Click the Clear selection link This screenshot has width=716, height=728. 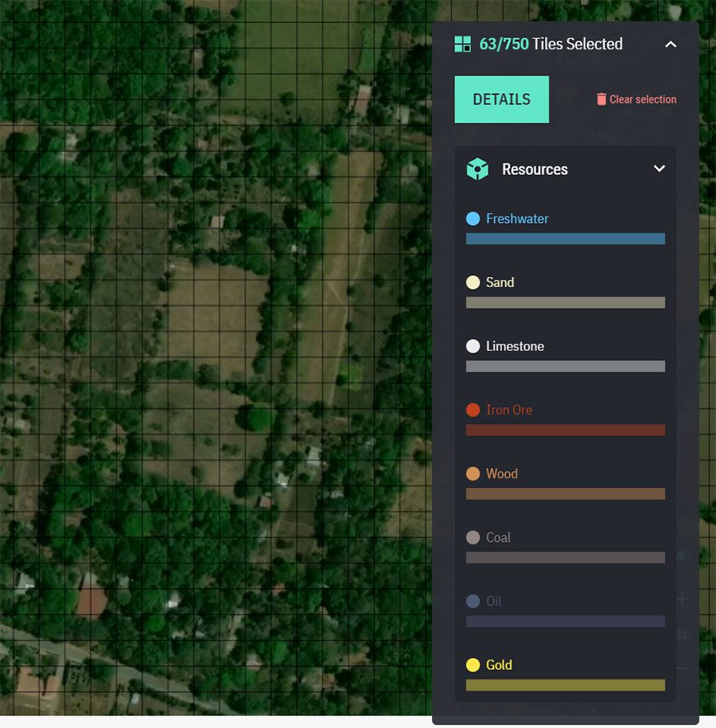pyautogui.click(x=643, y=99)
